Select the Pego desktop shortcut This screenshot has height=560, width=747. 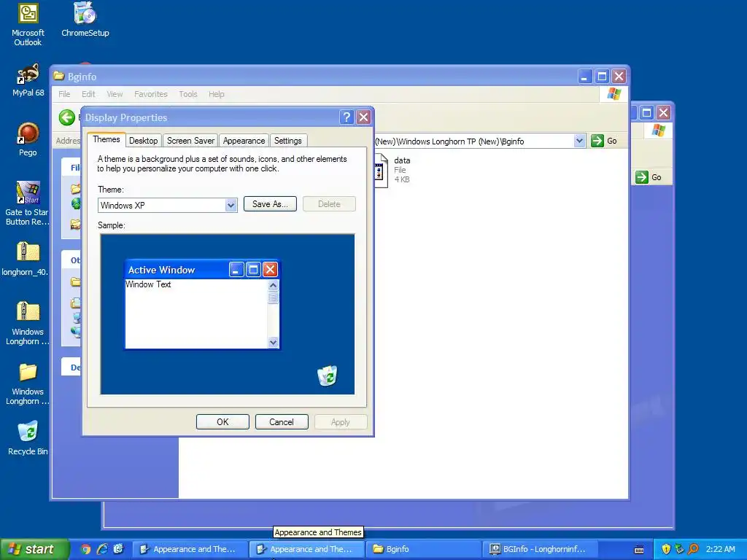click(x=28, y=139)
